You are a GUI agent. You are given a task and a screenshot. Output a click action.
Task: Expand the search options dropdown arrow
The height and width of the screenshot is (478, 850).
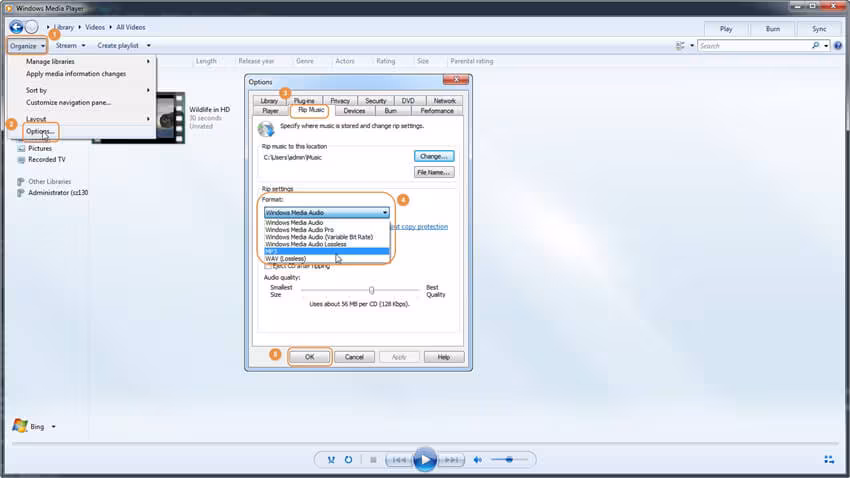click(x=826, y=46)
